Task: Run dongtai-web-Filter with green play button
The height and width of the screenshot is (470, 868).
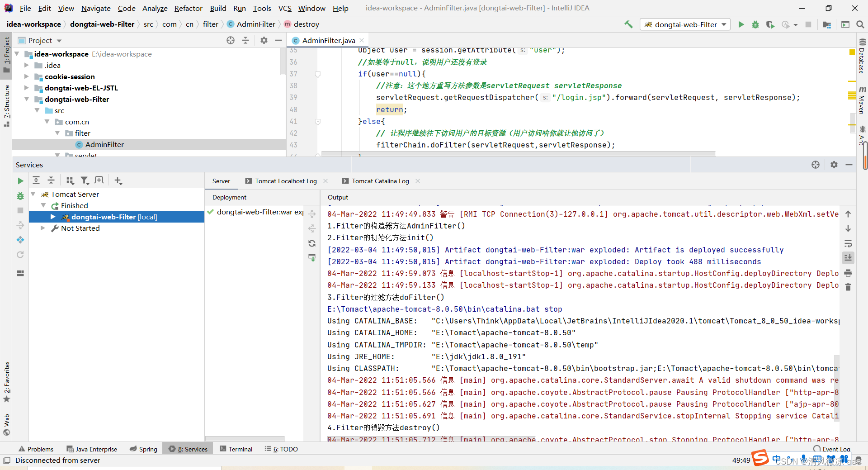Action: pyautogui.click(x=741, y=24)
